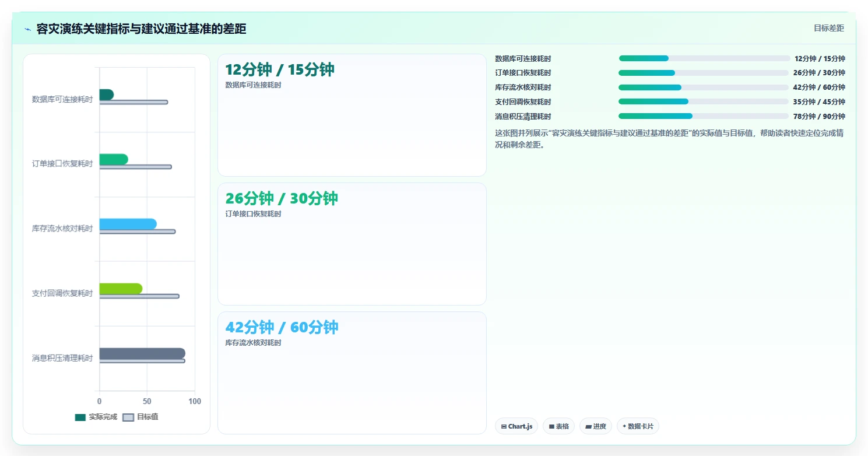Toggle the 目标值 legend swatch
Screen dimensions: 868x456
tap(128, 418)
